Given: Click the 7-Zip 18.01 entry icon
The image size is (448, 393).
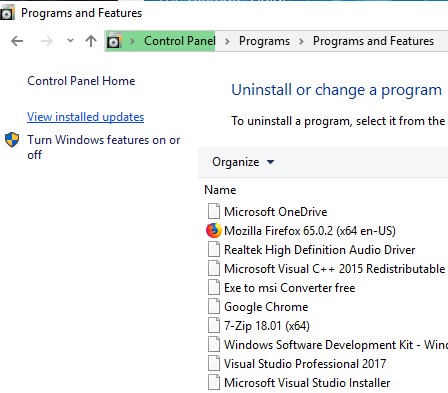Looking at the screenshot, I should [x=214, y=325].
